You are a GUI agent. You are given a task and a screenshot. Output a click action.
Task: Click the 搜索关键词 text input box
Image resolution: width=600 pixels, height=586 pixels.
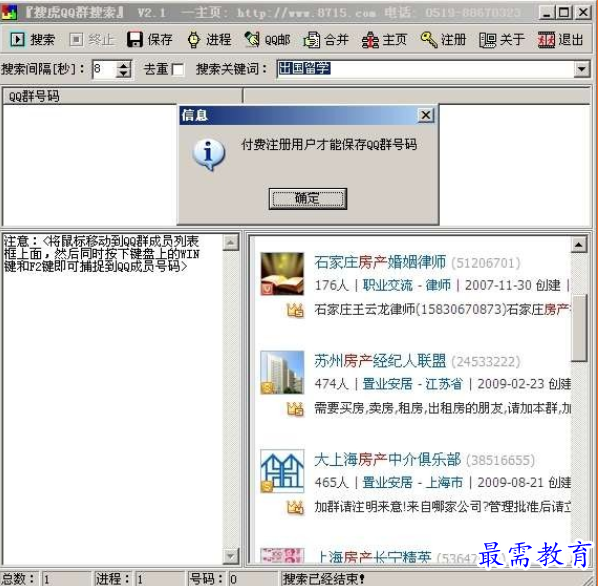pos(426,69)
